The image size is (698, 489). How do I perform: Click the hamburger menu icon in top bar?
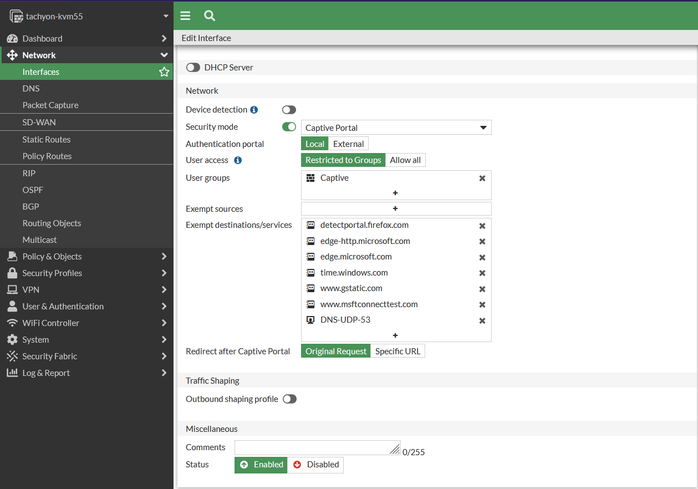(185, 16)
